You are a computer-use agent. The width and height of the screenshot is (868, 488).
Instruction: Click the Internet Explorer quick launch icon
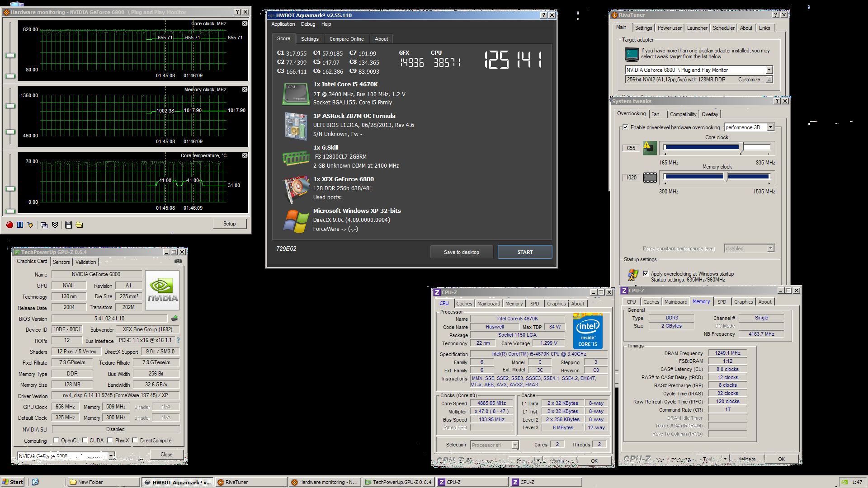[x=36, y=482]
